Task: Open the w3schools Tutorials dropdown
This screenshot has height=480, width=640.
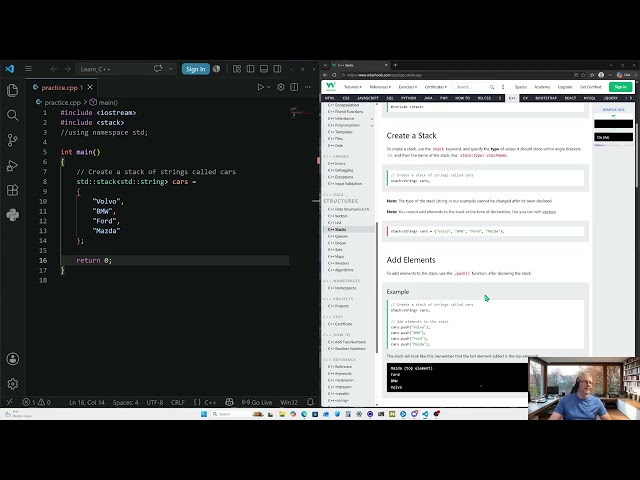Action: 353,87
